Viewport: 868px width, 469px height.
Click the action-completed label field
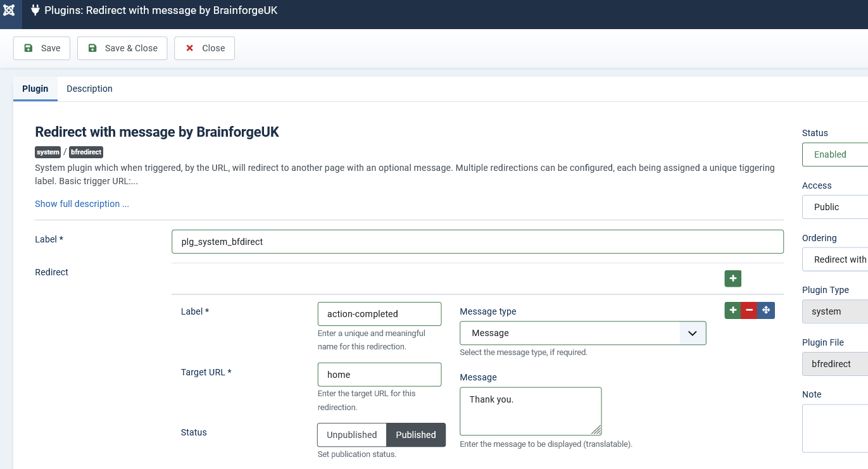[x=379, y=314]
